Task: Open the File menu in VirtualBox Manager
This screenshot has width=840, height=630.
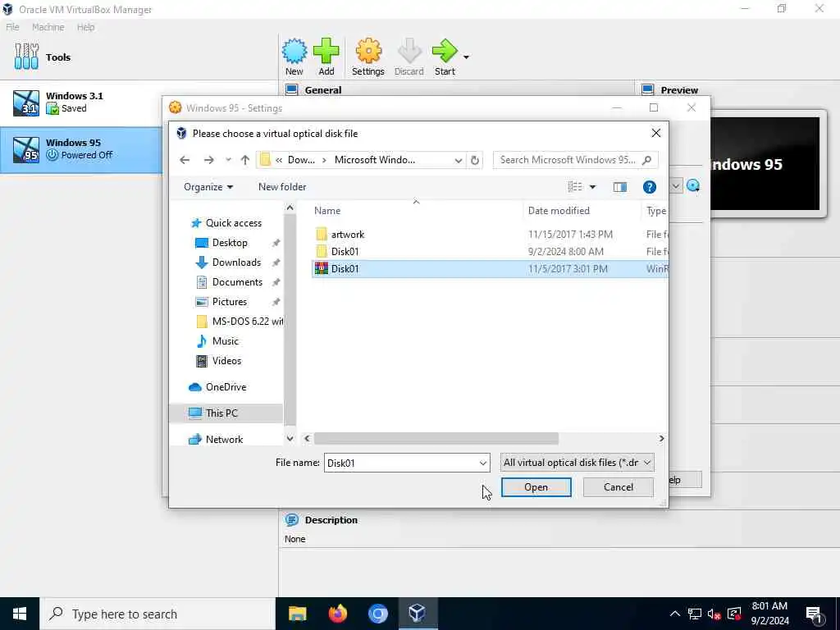Action: point(12,27)
